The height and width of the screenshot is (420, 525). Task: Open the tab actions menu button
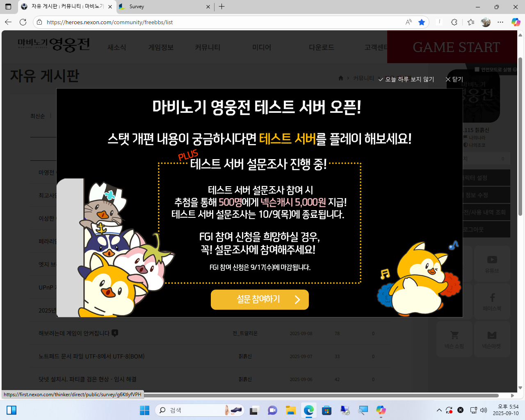coord(8,7)
